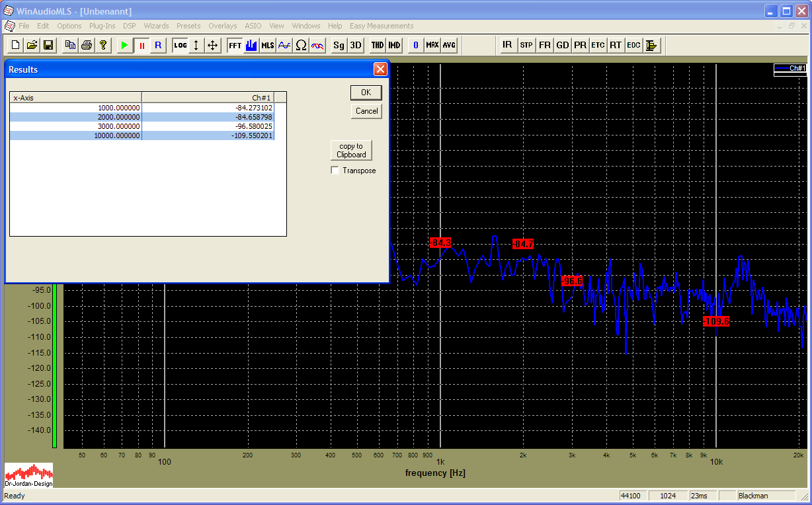Click the blue R toolbar icon
Image resolution: width=812 pixels, height=505 pixels.
click(x=157, y=45)
